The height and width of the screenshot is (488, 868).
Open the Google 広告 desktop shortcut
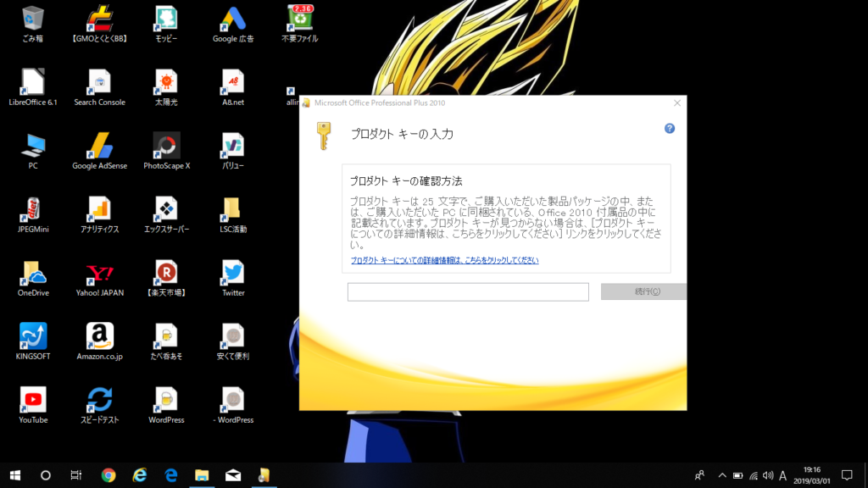pos(233,24)
